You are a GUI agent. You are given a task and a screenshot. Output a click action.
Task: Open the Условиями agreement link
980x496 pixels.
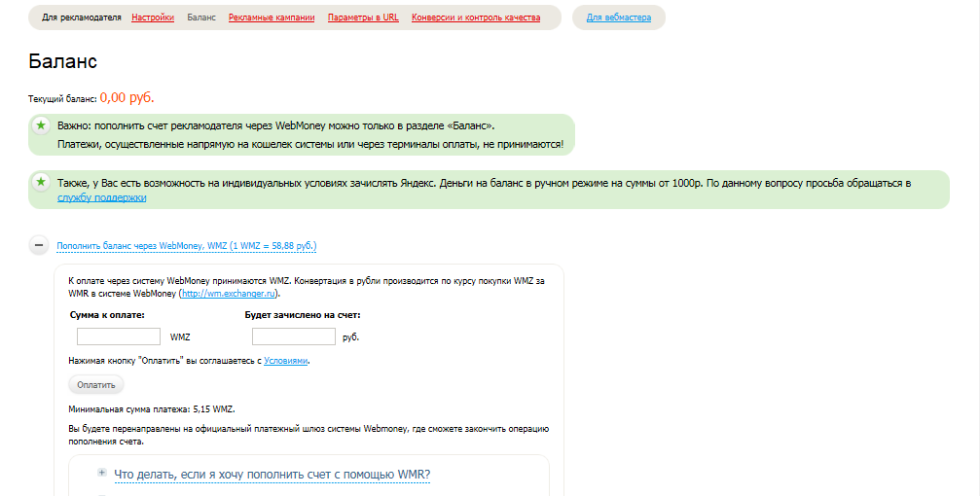click(285, 361)
